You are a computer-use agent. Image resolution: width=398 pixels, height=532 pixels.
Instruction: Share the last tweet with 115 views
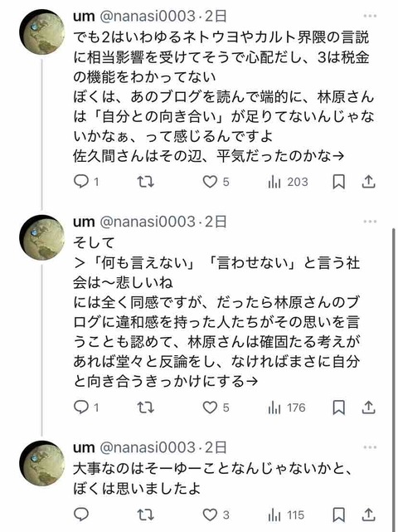368,515
